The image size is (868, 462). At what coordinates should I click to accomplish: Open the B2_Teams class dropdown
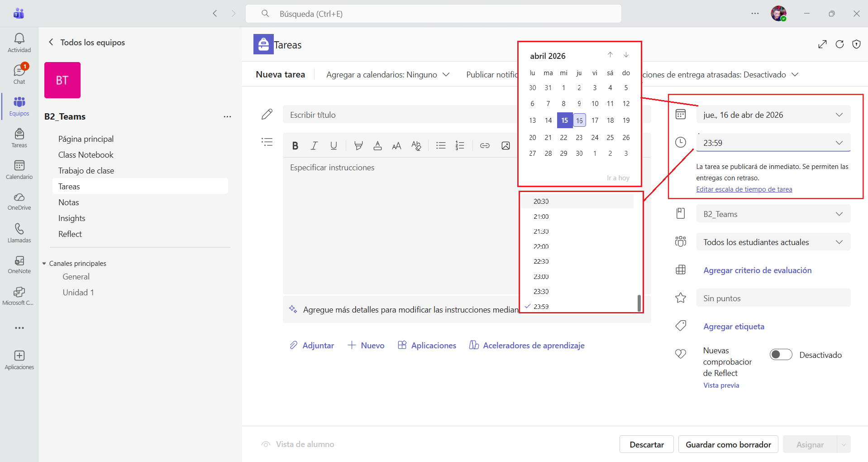coord(773,214)
